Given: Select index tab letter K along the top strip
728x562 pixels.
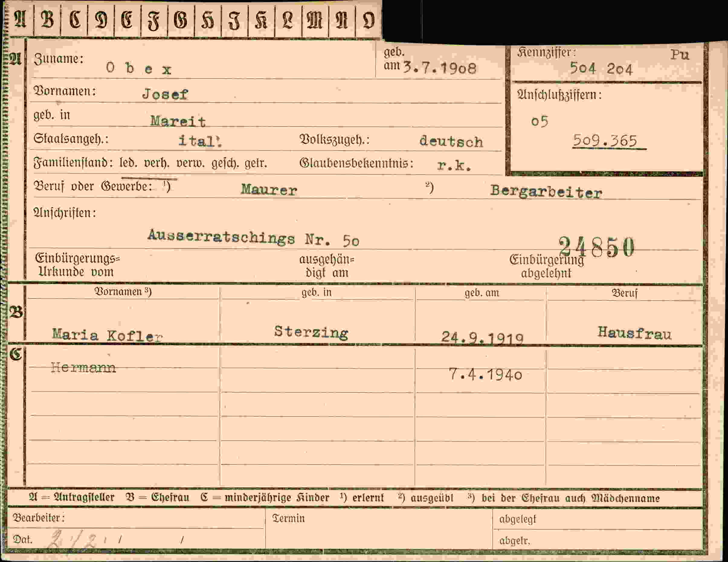Looking at the screenshot, I should pyautogui.click(x=261, y=20).
